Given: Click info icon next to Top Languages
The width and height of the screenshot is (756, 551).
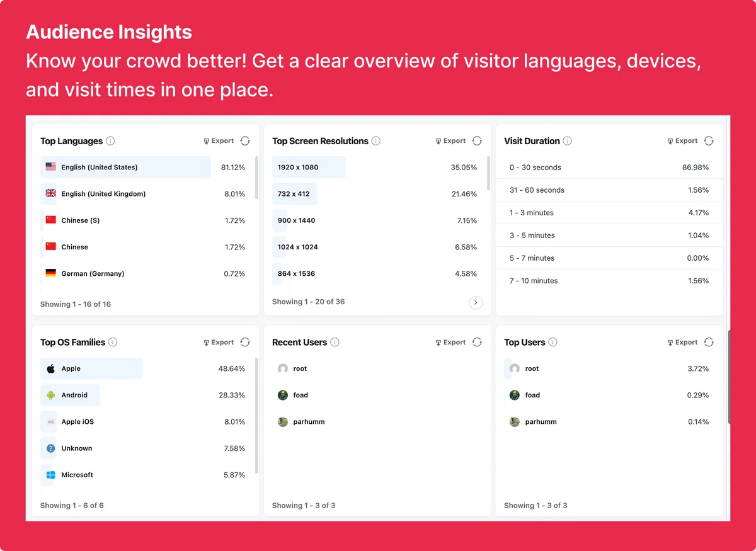Looking at the screenshot, I should pos(110,141).
